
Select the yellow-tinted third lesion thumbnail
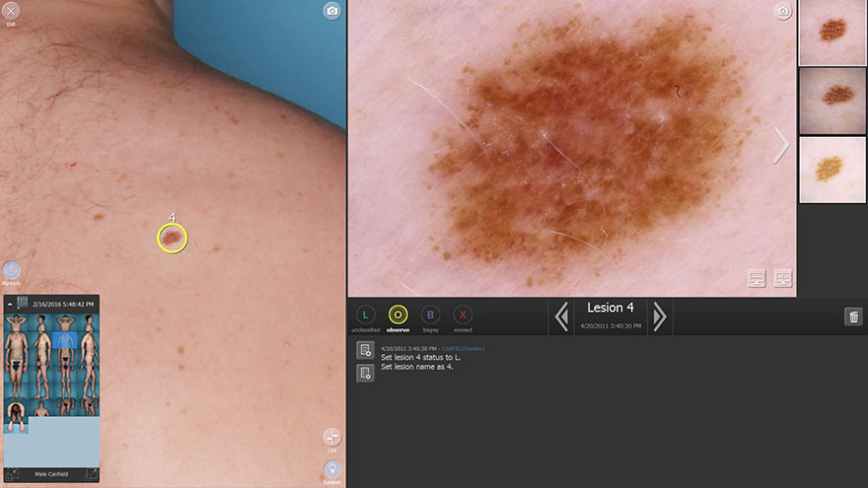point(832,170)
